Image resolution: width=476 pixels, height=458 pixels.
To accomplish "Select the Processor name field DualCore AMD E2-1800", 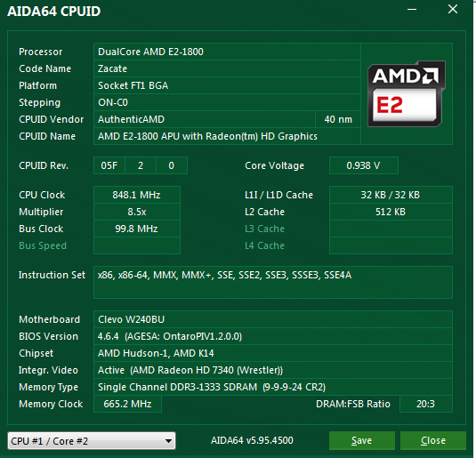I will [x=227, y=52].
